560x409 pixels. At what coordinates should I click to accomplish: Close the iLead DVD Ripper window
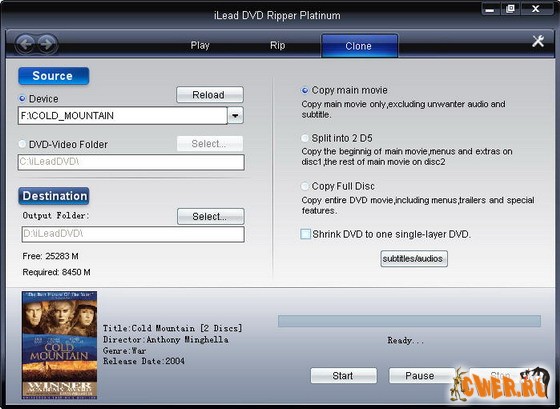click(x=536, y=9)
